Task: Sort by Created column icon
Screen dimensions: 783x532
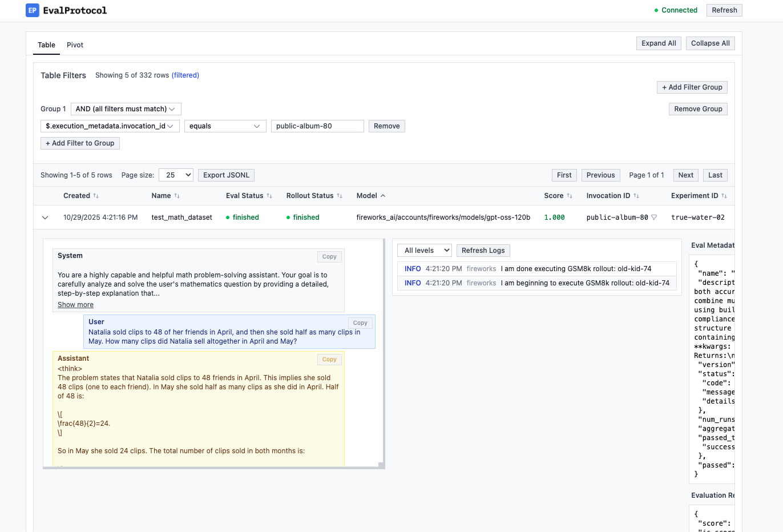Action: coord(96,196)
